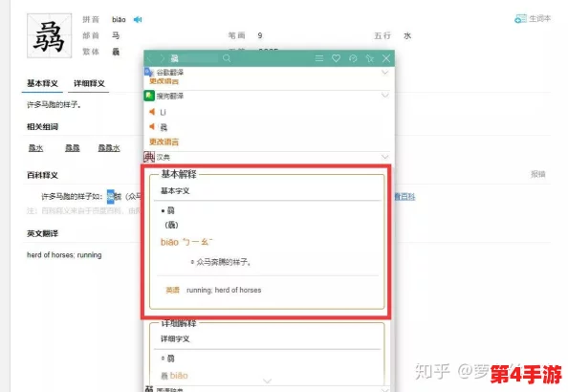Viewport: 568px width, 392px height.
Task: Expand more via bottom center chevron
Action: click(x=268, y=381)
